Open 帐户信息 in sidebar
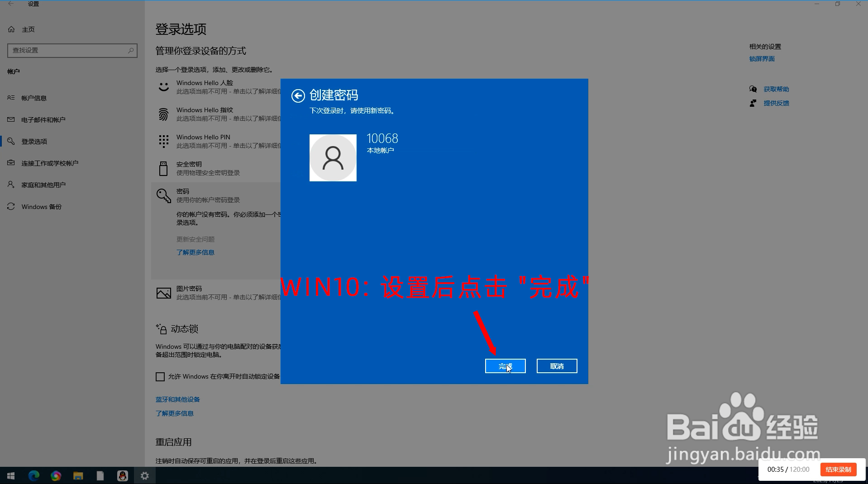 point(72,98)
